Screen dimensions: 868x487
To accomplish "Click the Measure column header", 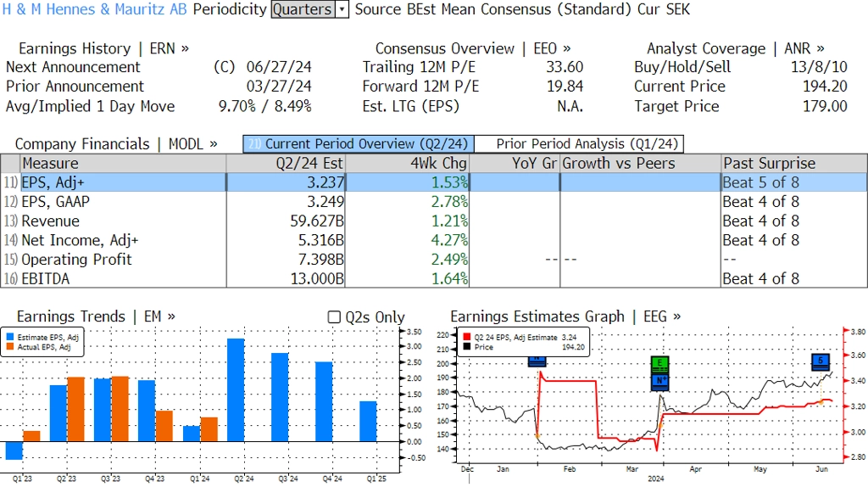I will click(123, 164).
